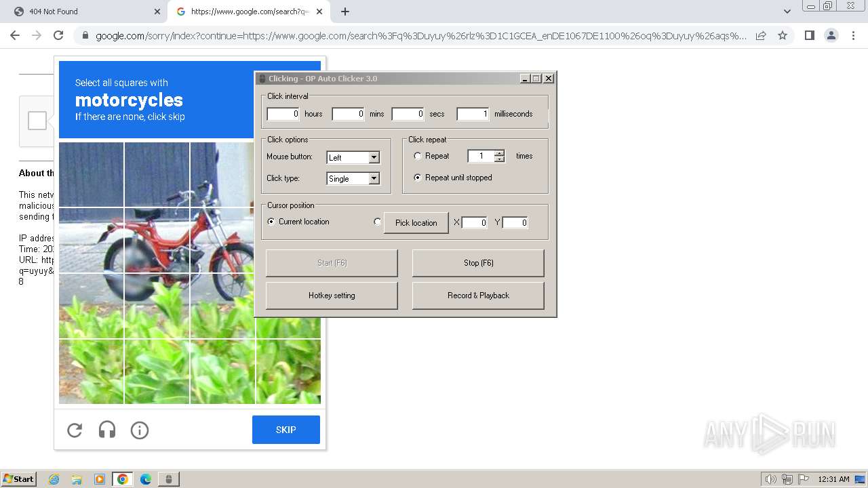This screenshot has height=488, width=868.
Task: Go back in Chrome
Action: (15, 35)
